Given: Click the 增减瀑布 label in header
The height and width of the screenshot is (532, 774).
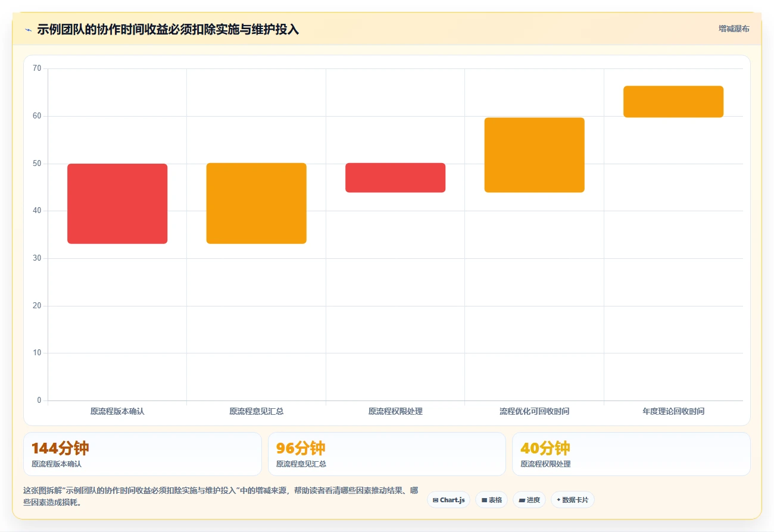Looking at the screenshot, I should pyautogui.click(x=734, y=29).
